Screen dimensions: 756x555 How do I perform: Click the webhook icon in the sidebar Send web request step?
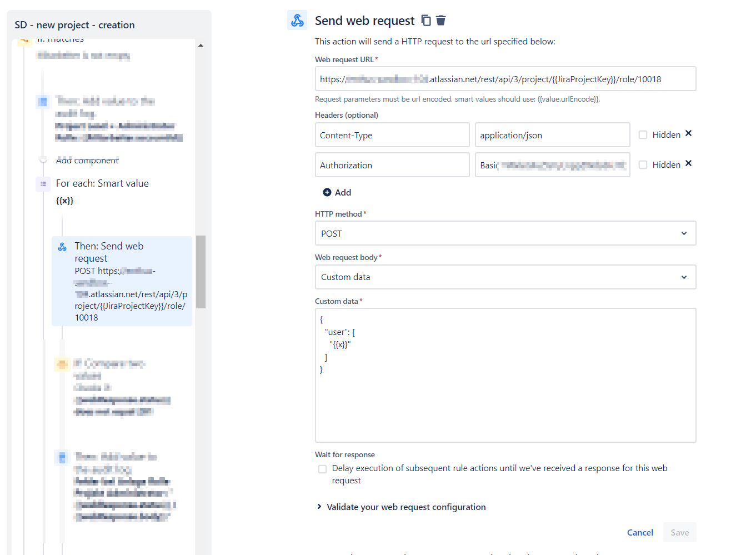tap(62, 247)
